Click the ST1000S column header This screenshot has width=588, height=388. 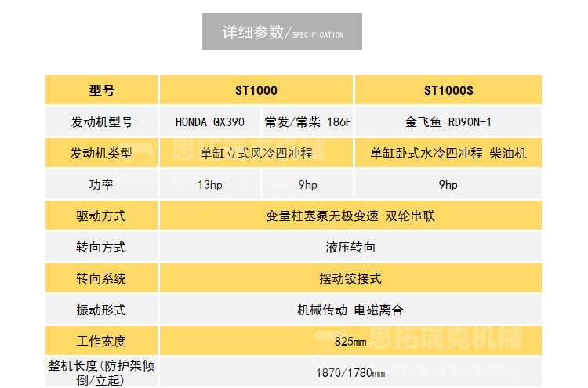coord(448,90)
